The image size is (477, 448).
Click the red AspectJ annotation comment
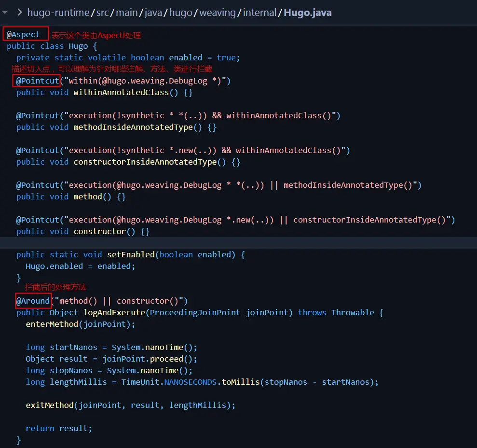coord(96,35)
